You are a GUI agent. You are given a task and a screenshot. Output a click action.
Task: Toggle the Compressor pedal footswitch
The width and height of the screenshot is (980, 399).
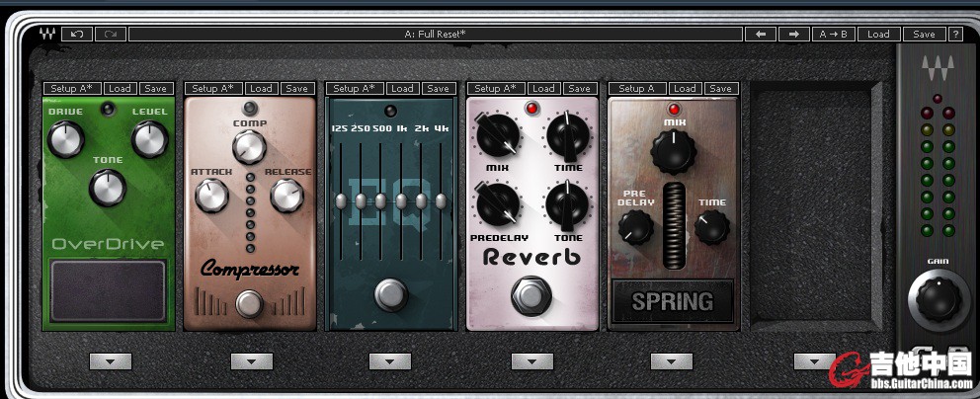point(250,303)
